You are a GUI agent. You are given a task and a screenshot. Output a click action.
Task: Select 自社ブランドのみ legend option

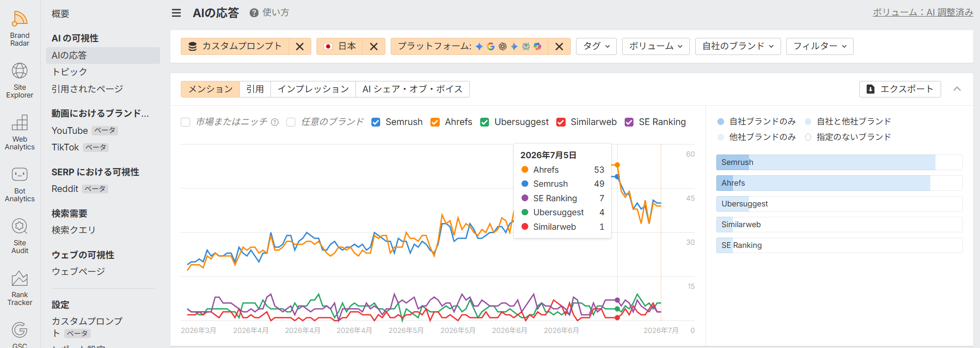pyautogui.click(x=756, y=121)
